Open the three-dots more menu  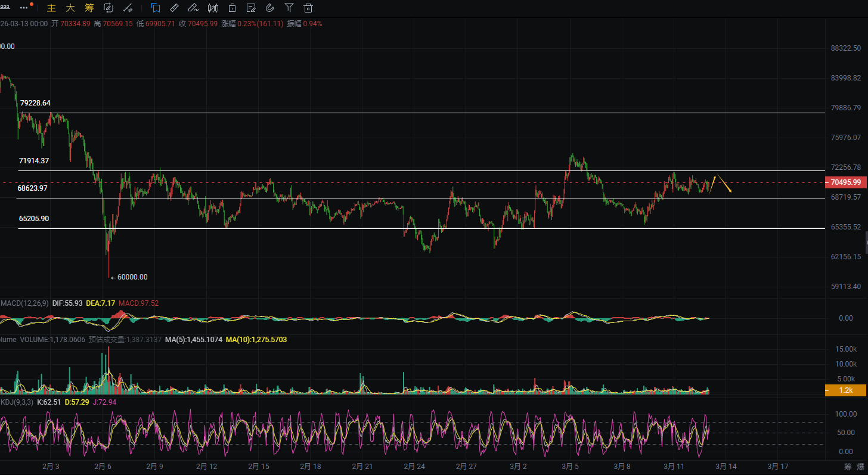point(24,8)
